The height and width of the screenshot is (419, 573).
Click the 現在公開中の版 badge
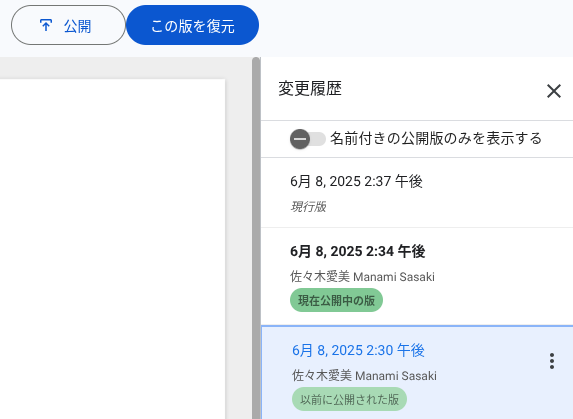[337, 300]
